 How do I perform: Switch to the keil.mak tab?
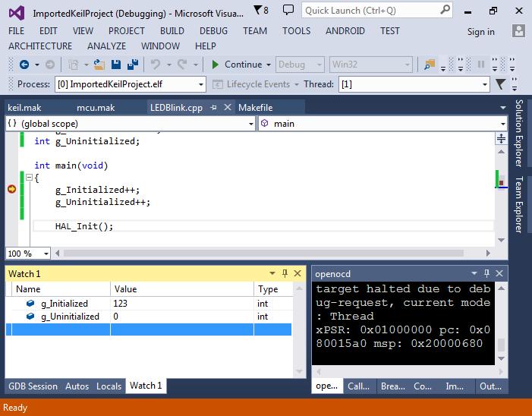click(x=24, y=108)
